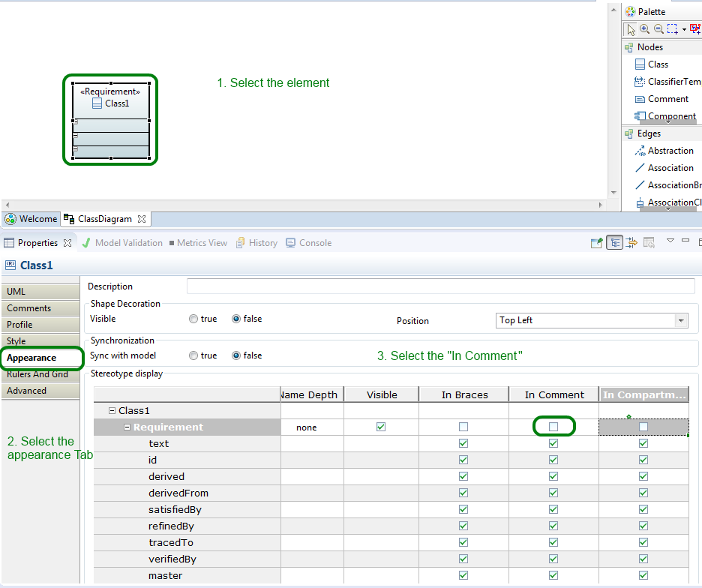This screenshot has height=588, width=702.
Task: Collapse the Edges palette drawer
Action: click(x=662, y=133)
